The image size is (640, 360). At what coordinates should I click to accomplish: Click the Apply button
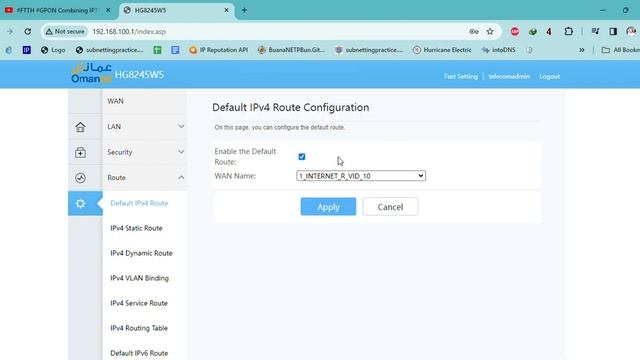pos(328,207)
